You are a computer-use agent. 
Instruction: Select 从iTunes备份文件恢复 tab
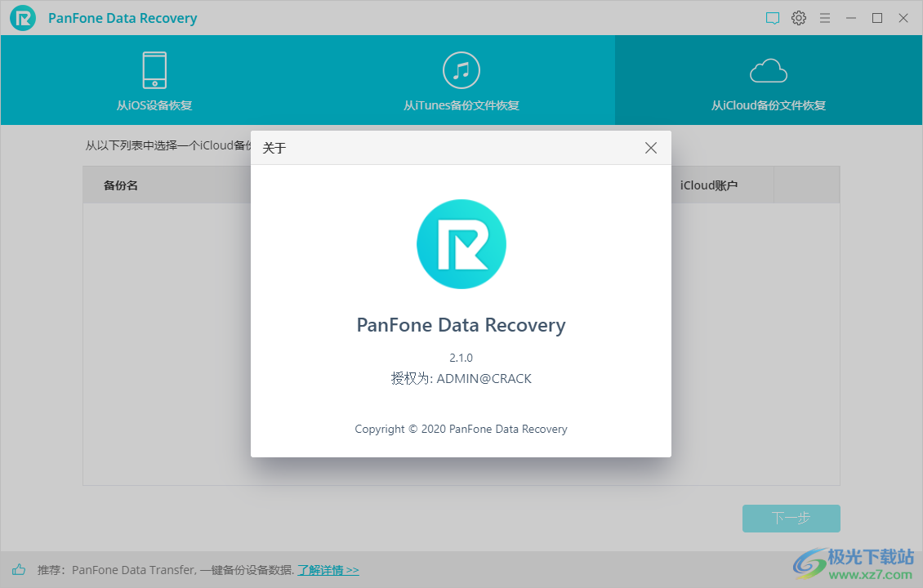point(461,81)
